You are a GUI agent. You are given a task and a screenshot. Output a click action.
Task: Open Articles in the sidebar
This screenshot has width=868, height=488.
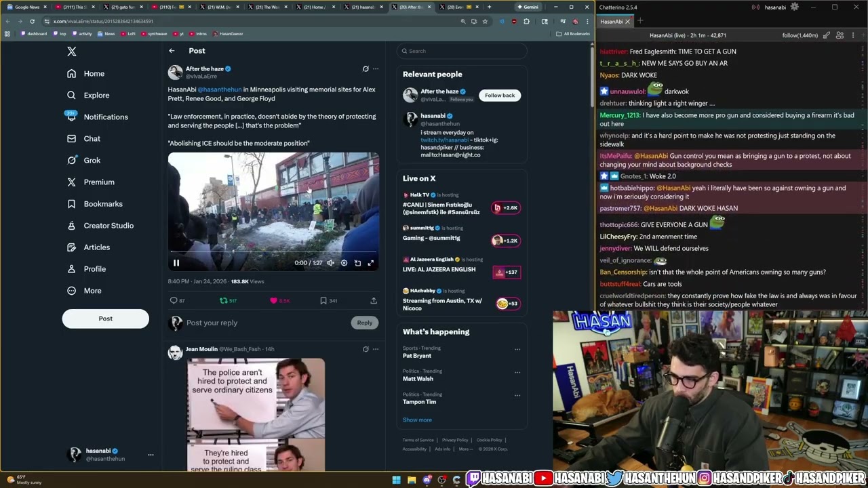tap(89, 247)
